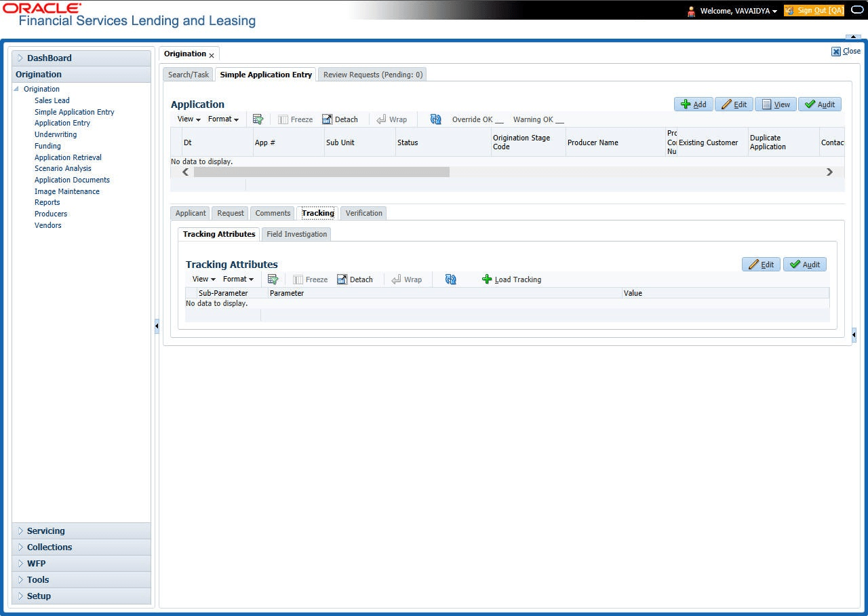Image resolution: width=868 pixels, height=616 pixels.
Task: Click the Query by Example icon in Application toolbar
Action: point(258,119)
